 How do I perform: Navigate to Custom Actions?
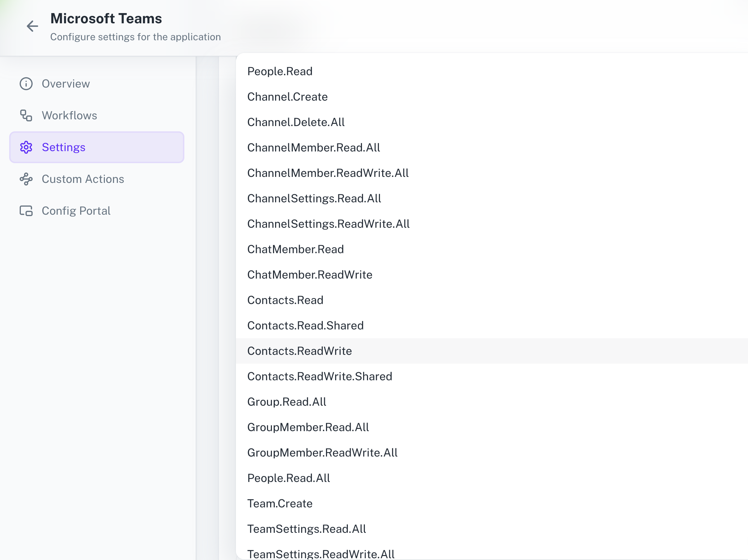click(83, 179)
